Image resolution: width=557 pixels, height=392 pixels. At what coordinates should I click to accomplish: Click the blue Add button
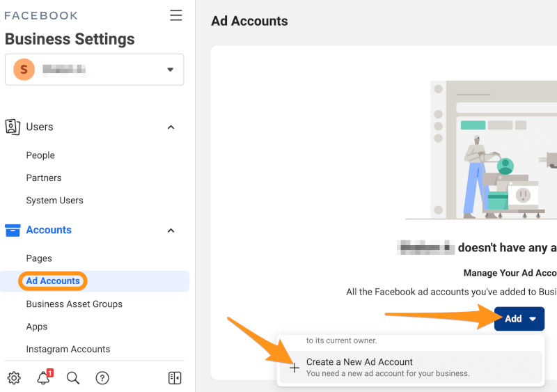[519, 319]
